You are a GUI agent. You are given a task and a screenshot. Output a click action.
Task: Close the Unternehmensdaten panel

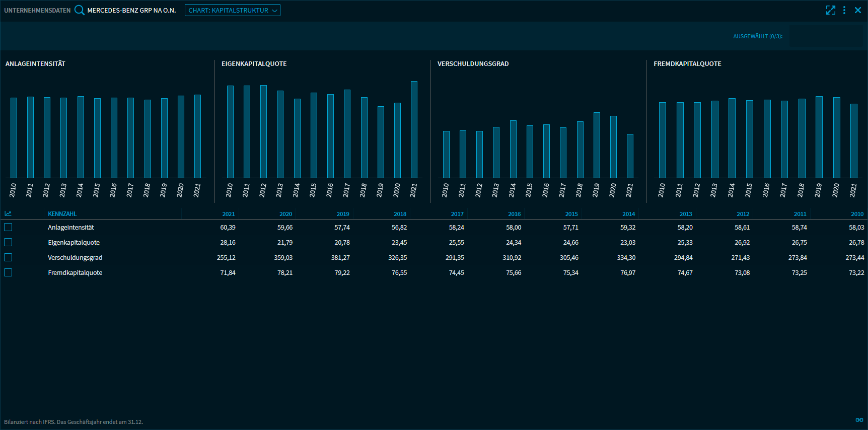click(858, 10)
